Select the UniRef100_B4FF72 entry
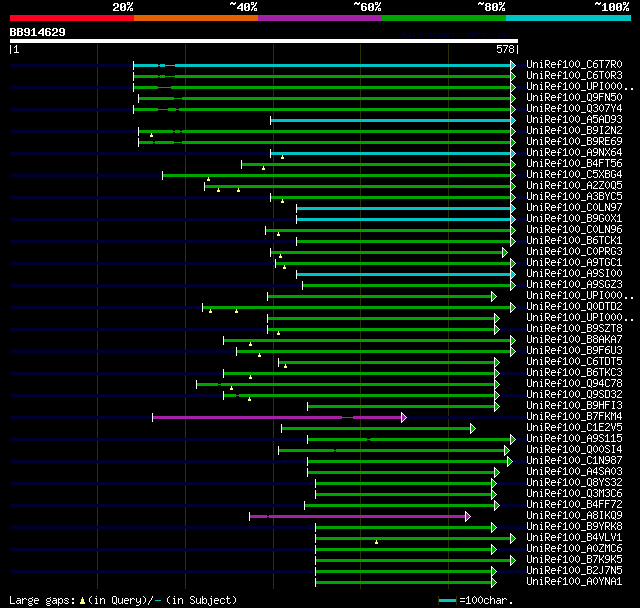Viewport: 640px width, 608px height. (574, 505)
